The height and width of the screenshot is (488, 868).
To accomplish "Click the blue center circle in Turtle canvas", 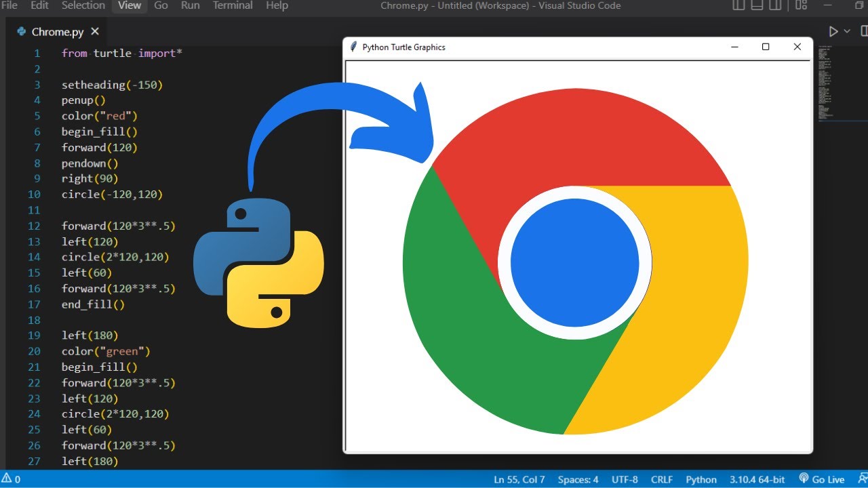I will point(574,263).
